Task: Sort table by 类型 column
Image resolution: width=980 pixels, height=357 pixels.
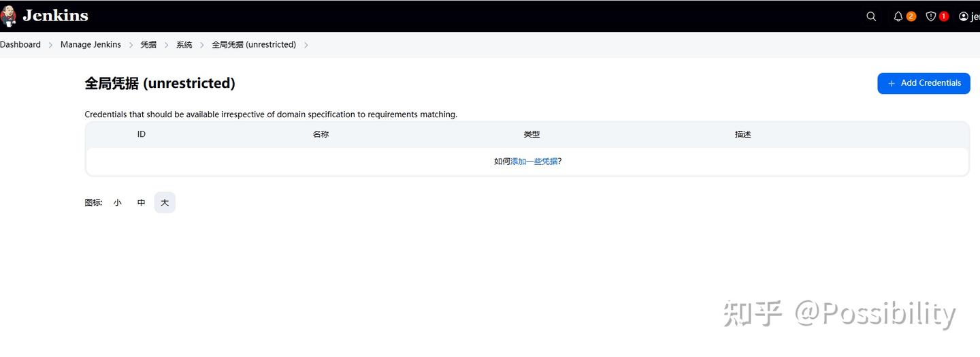Action: pyautogui.click(x=532, y=134)
